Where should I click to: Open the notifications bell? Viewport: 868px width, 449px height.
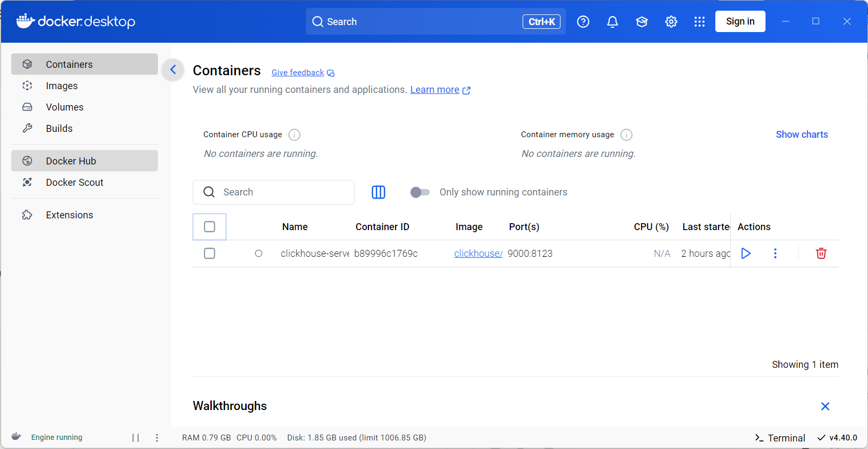pos(612,21)
